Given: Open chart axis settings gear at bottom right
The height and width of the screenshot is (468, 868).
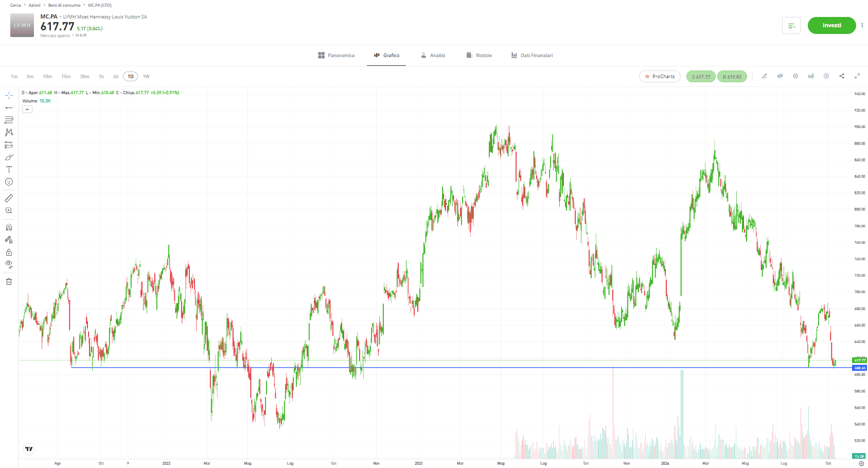Looking at the screenshot, I should 861,463.
